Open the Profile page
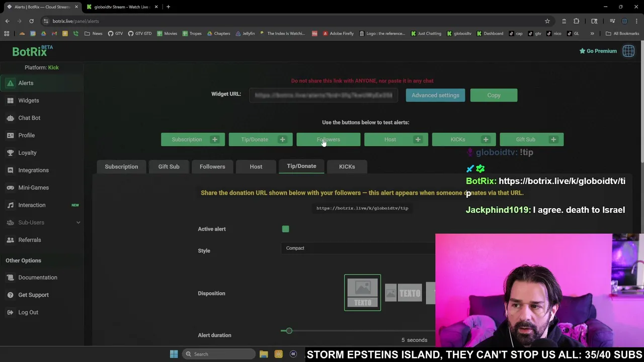 tap(26, 135)
